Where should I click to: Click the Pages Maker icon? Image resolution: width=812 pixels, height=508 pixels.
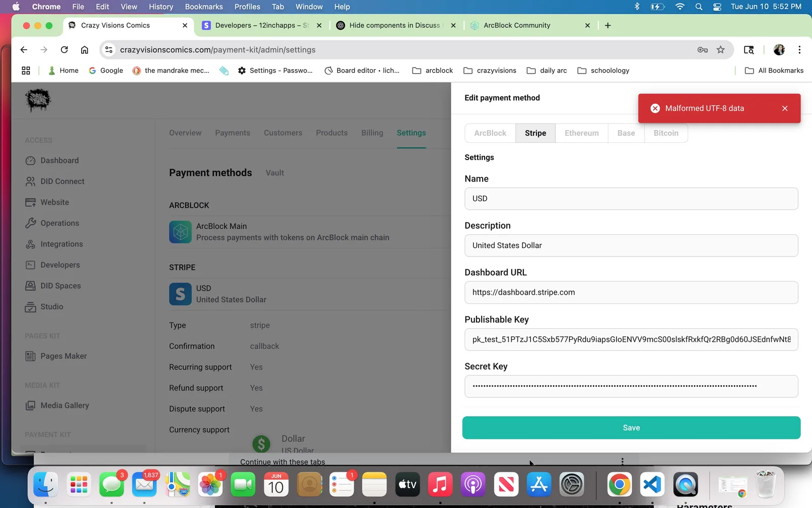coord(30,356)
